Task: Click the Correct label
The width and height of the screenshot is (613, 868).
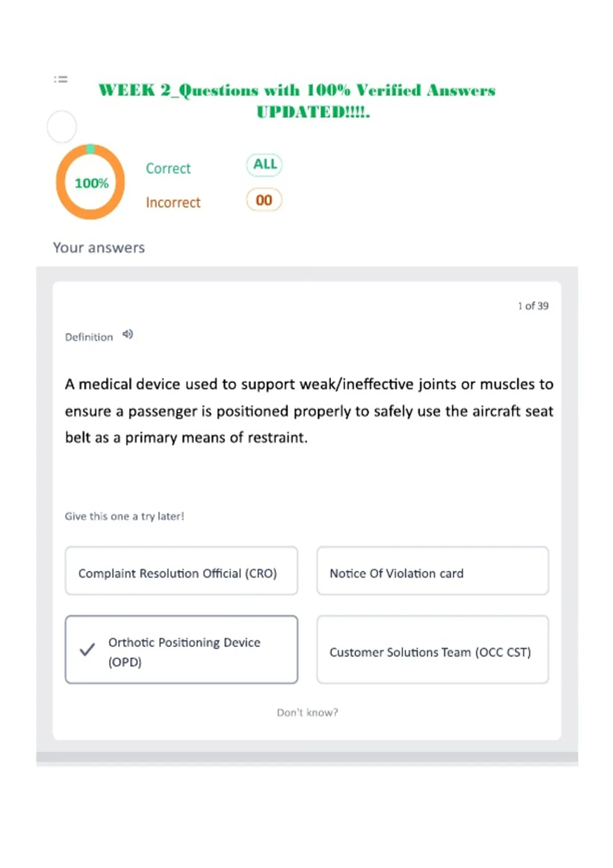Action: click(168, 168)
